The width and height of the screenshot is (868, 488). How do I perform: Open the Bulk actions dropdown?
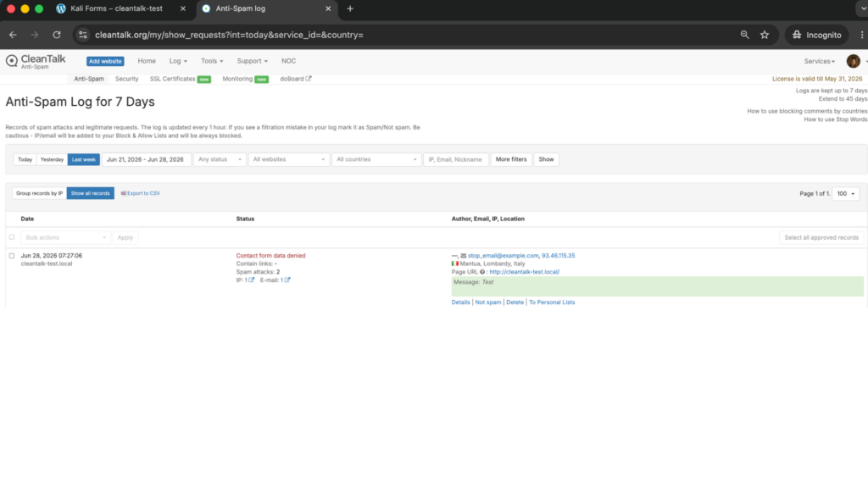coord(65,237)
